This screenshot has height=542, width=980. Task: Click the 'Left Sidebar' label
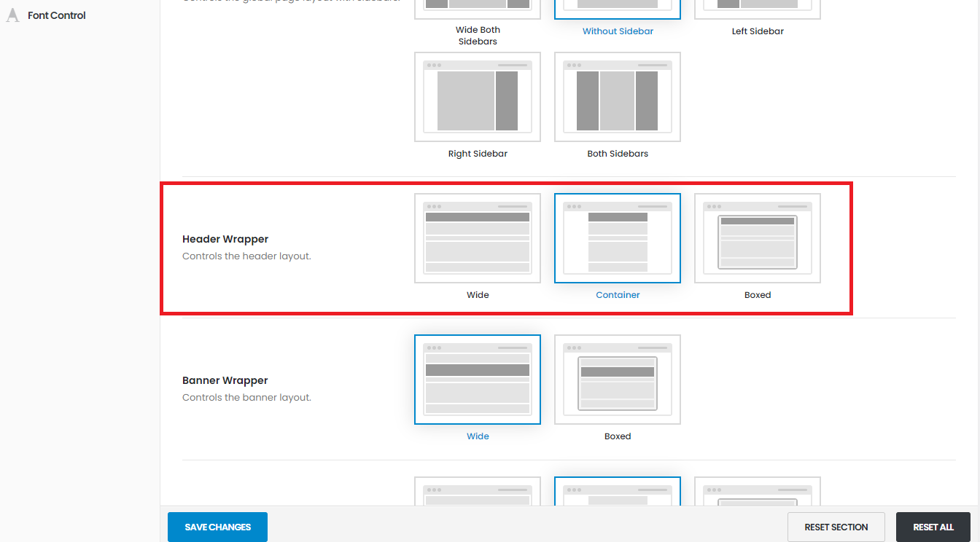click(758, 31)
